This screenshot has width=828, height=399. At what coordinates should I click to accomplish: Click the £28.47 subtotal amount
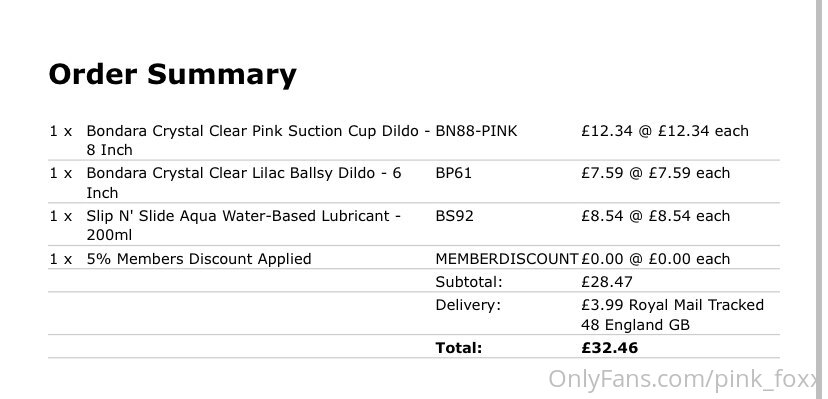pyautogui.click(x=607, y=282)
